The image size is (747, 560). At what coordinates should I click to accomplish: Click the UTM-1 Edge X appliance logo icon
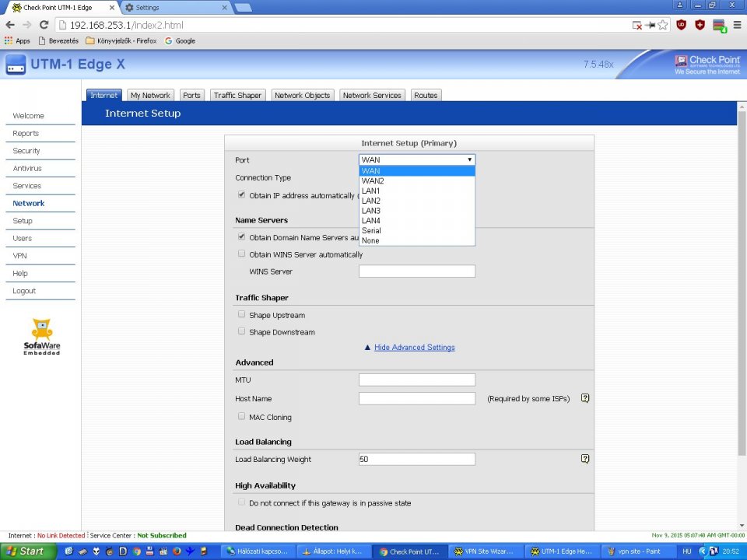tap(16, 65)
